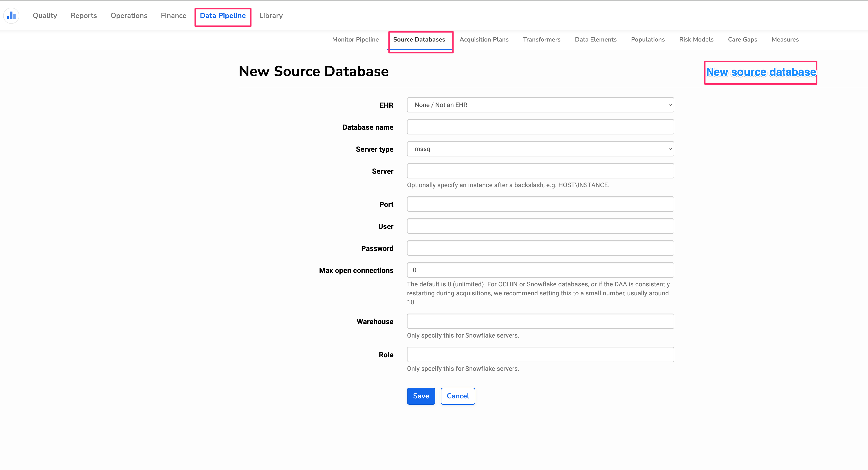View the Populations tab

click(x=648, y=40)
